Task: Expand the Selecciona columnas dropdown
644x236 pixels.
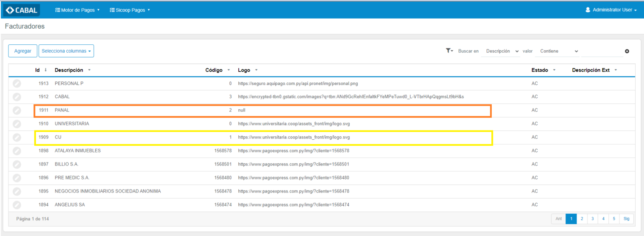Action: [66, 51]
